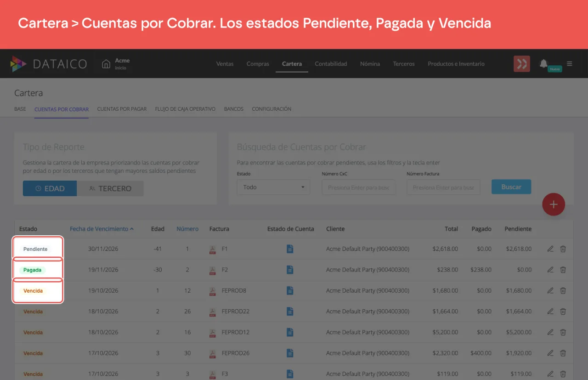Open the PDF icon for invoice FEPROD8

coord(213,291)
